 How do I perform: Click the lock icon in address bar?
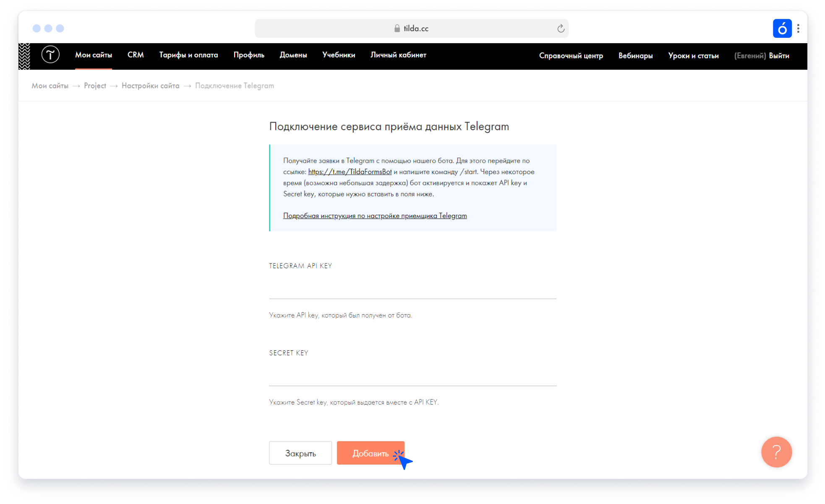click(397, 29)
